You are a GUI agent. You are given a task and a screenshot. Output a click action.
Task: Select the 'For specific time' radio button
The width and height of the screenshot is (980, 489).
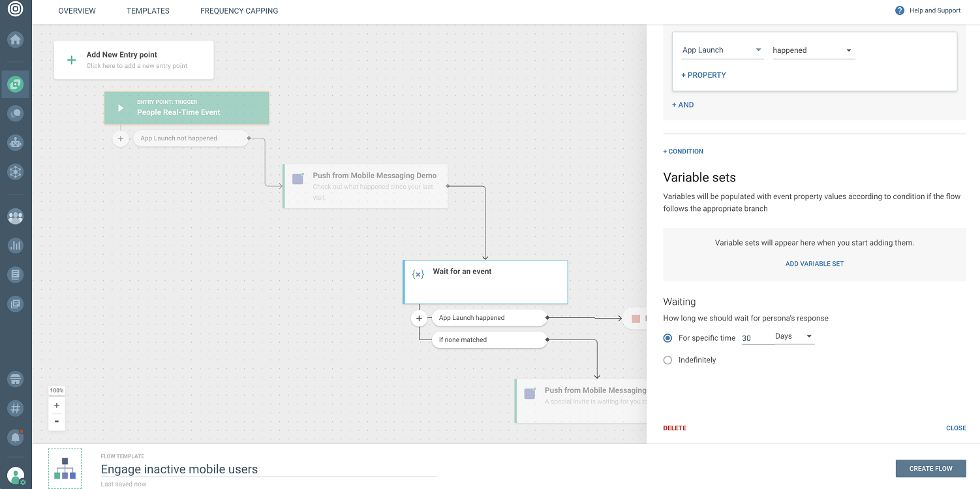coord(667,338)
